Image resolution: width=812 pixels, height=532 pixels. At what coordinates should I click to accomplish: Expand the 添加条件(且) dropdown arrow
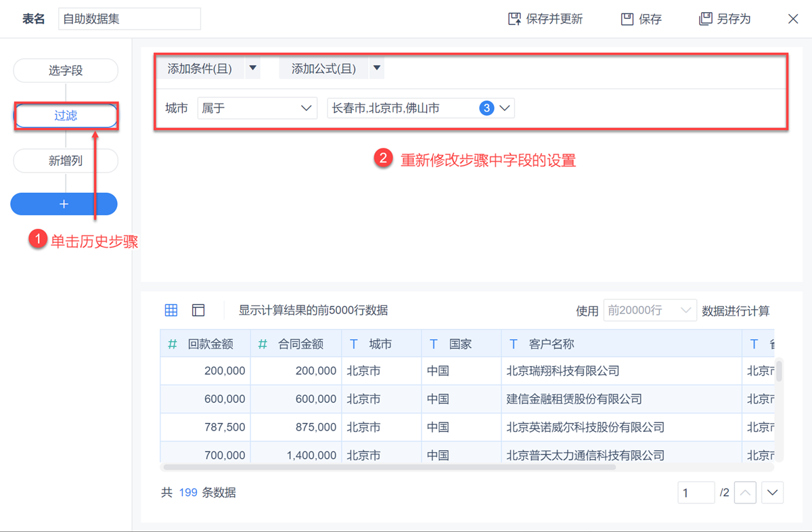(252, 68)
